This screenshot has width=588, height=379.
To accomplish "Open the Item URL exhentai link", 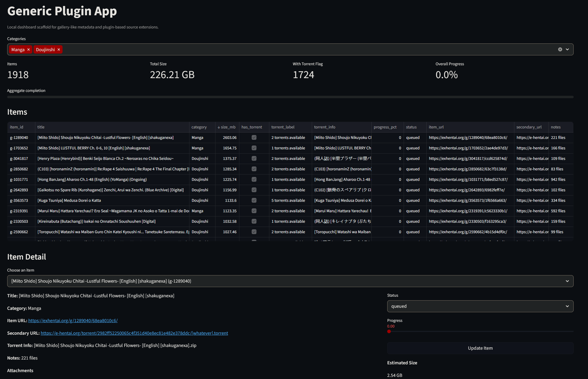I will click(73, 321).
